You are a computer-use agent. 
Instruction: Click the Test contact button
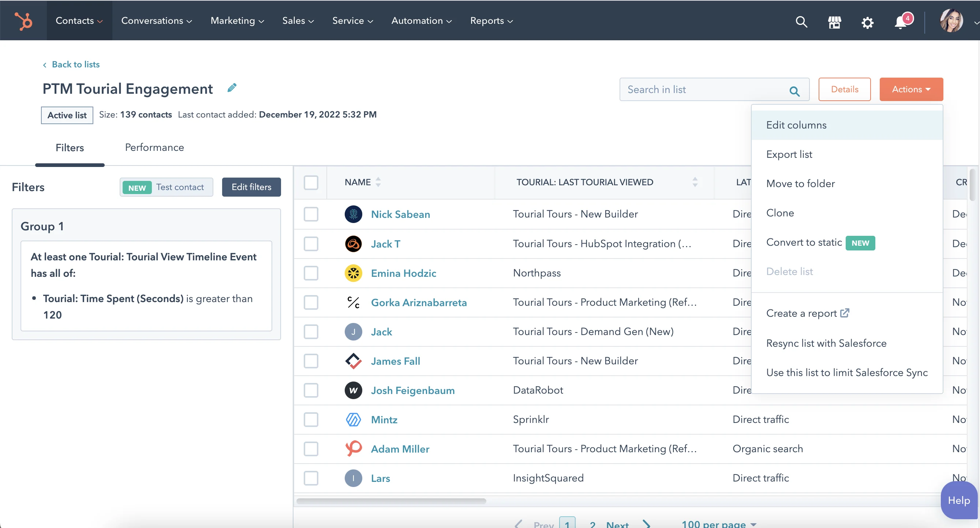pyautogui.click(x=166, y=187)
